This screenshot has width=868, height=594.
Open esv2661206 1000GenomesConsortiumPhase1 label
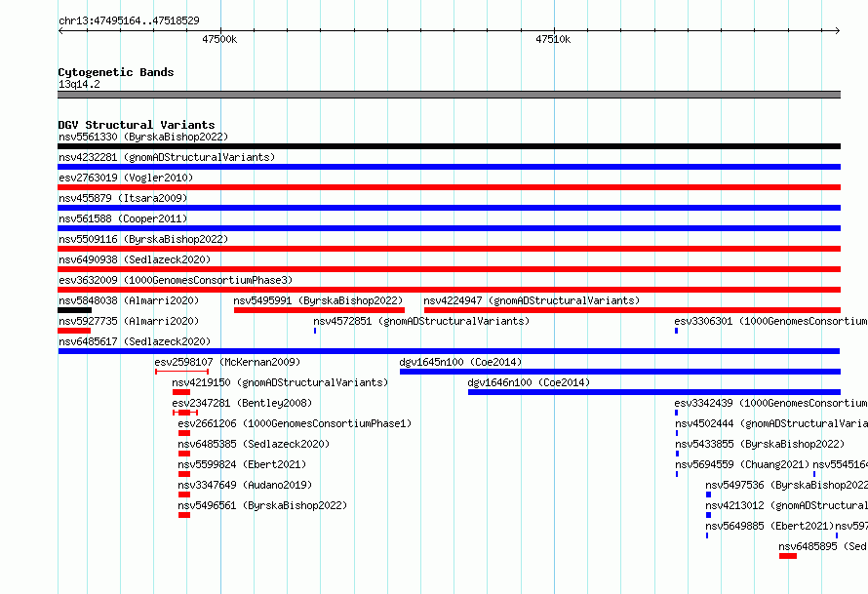295,423
